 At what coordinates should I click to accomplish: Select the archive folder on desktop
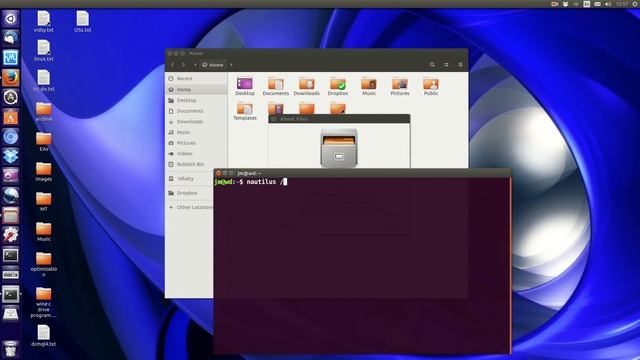[44, 111]
